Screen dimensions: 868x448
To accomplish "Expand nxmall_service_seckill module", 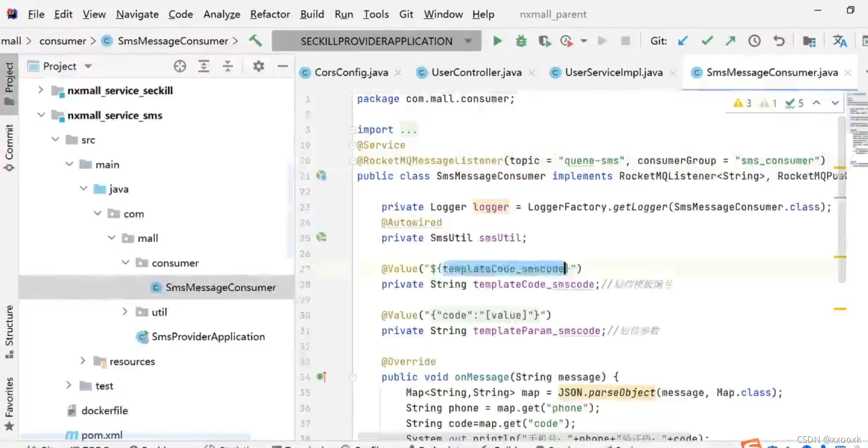I will pyautogui.click(x=41, y=90).
